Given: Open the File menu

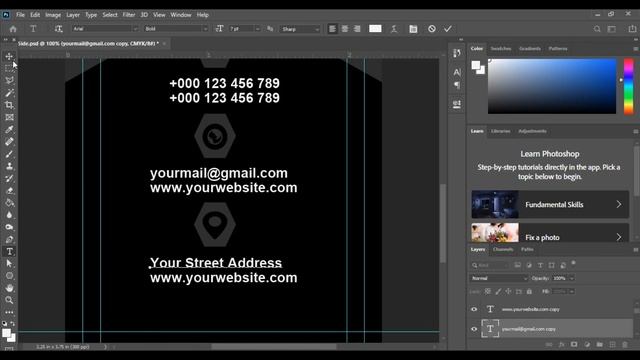Looking at the screenshot, I should tap(20, 15).
